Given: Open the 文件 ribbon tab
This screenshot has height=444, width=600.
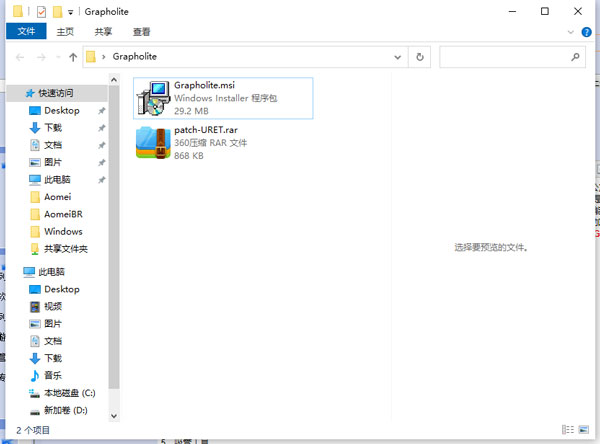Looking at the screenshot, I should [x=26, y=31].
